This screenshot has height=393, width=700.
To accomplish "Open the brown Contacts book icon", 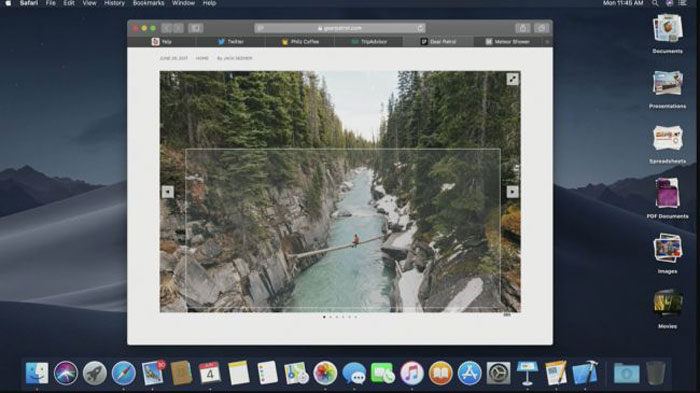I will pos(181,373).
